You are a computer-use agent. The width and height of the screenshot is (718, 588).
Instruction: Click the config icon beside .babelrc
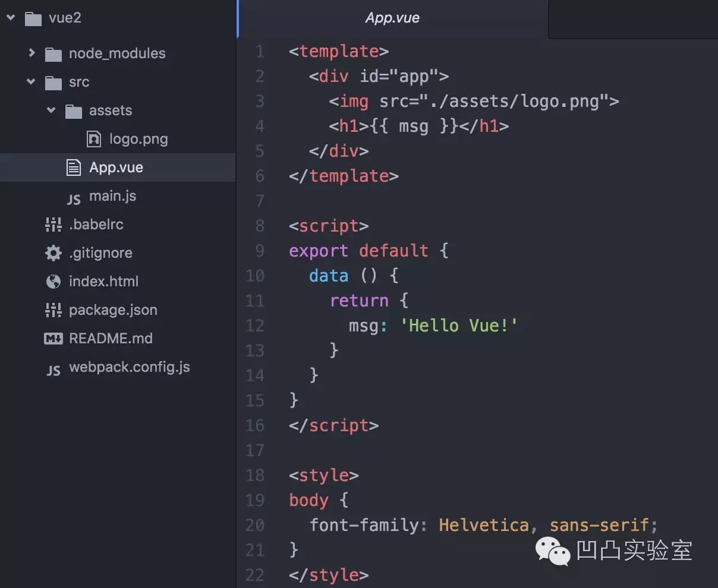click(53, 225)
